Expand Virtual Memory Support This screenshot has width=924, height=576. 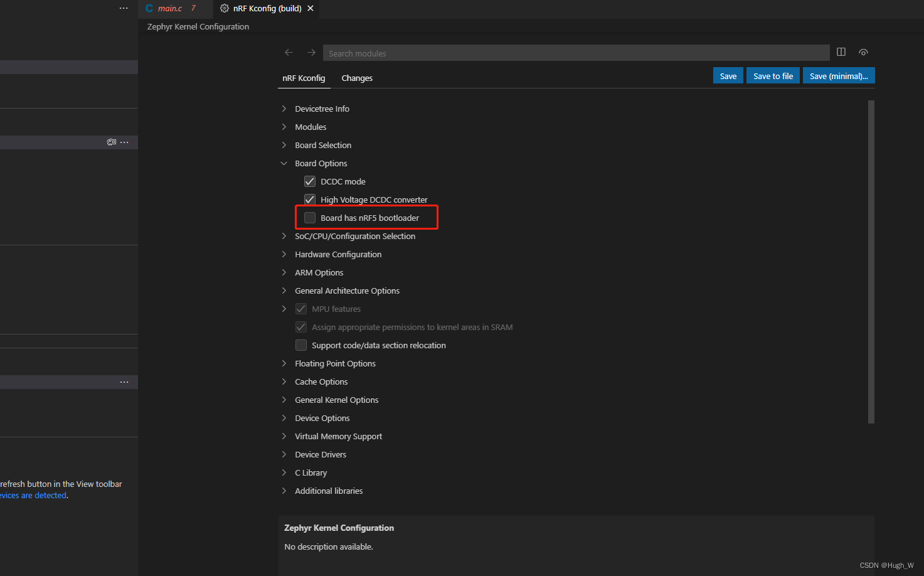pyautogui.click(x=284, y=436)
